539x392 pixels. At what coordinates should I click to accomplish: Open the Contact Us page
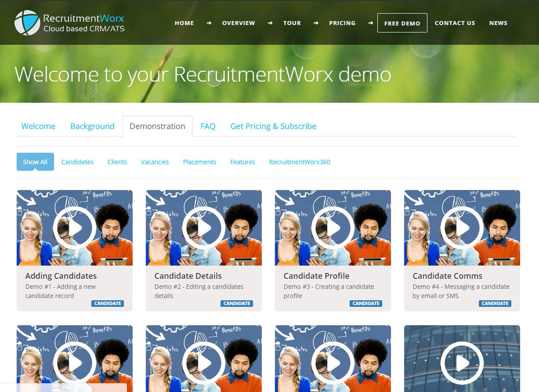pyautogui.click(x=455, y=23)
